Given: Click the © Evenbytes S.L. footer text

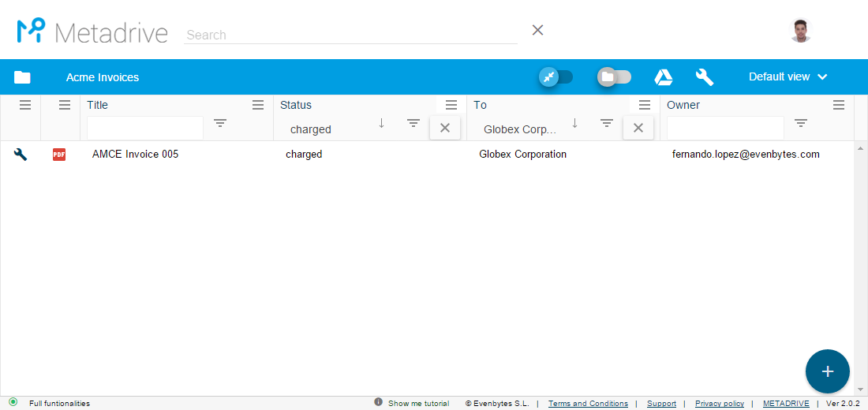Looking at the screenshot, I should click(497, 404).
